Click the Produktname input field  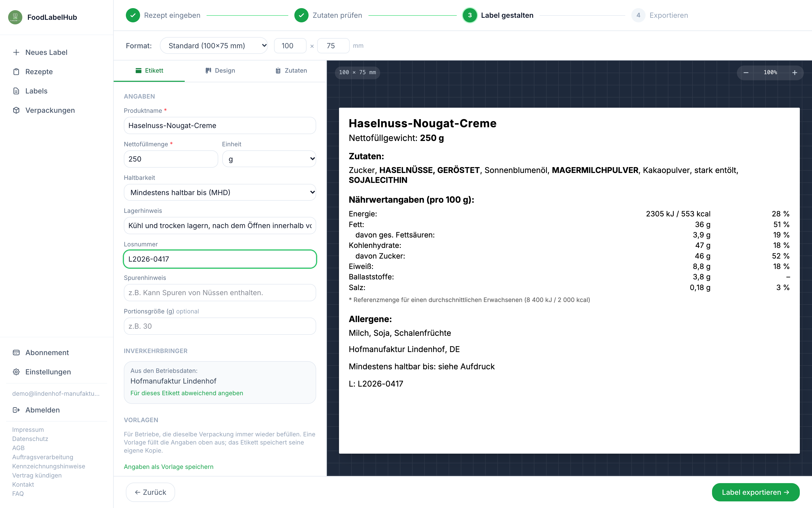tap(220, 126)
